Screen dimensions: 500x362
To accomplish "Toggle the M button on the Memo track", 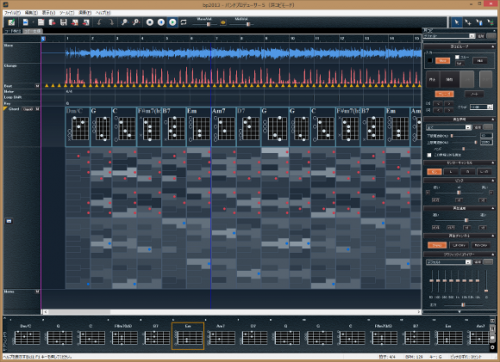I will 37,292.
